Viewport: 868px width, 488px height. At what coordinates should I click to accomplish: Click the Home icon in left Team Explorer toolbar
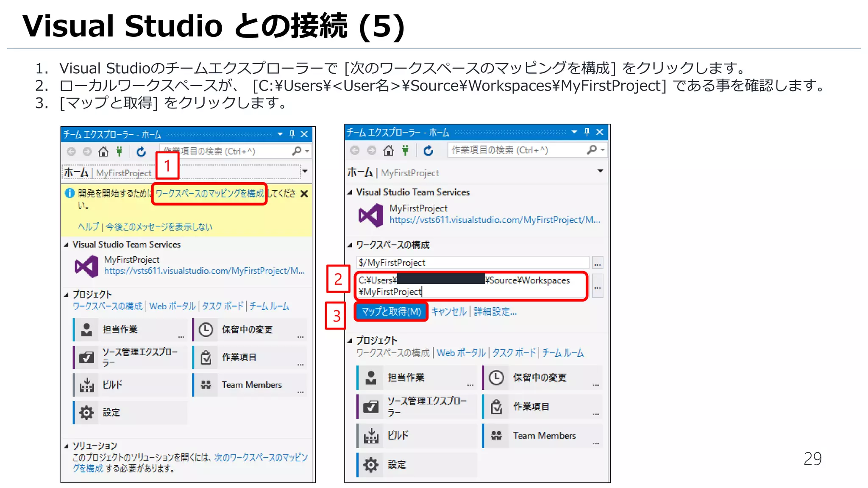(x=103, y=151)
